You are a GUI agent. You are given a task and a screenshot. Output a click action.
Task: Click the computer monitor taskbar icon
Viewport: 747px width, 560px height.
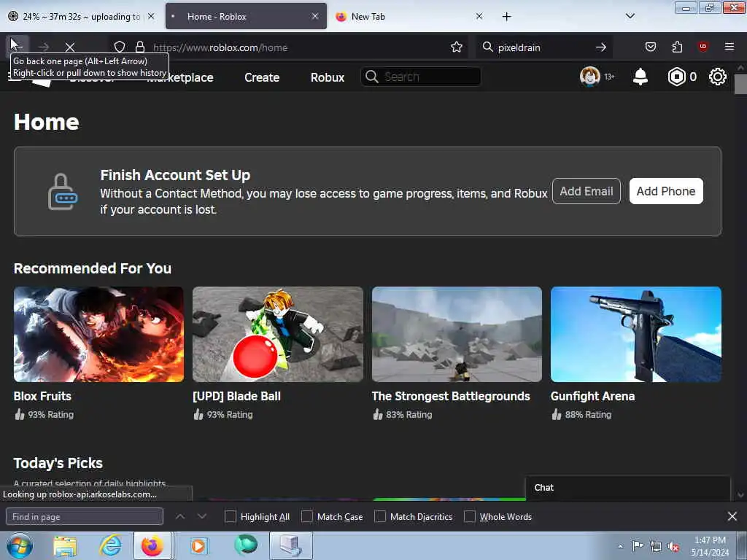(291, 546)
